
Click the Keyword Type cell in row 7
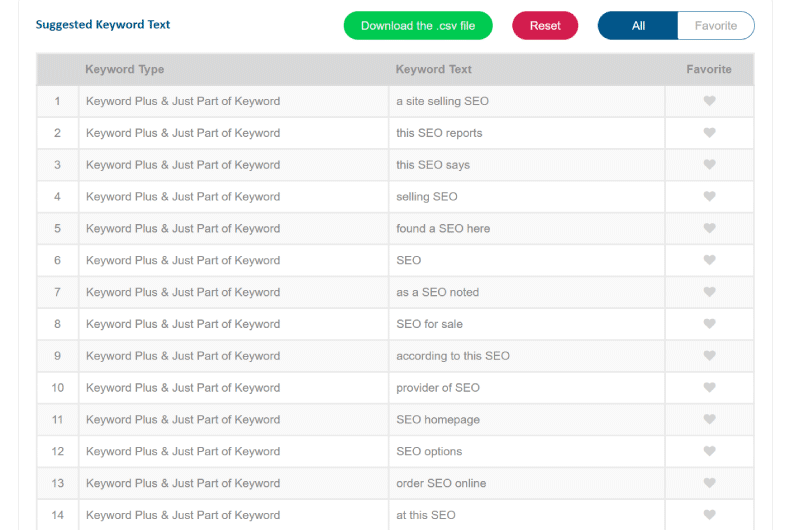click(x=234, y=292)
